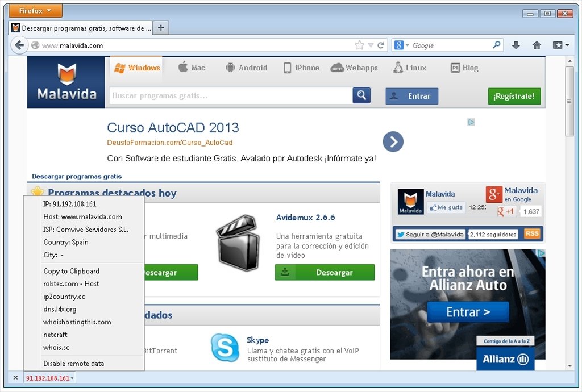Click the AdChoices icon on top ad
The height and width of the screenshot is (392, 582).
pyautogui.click(x=471, y=122)
